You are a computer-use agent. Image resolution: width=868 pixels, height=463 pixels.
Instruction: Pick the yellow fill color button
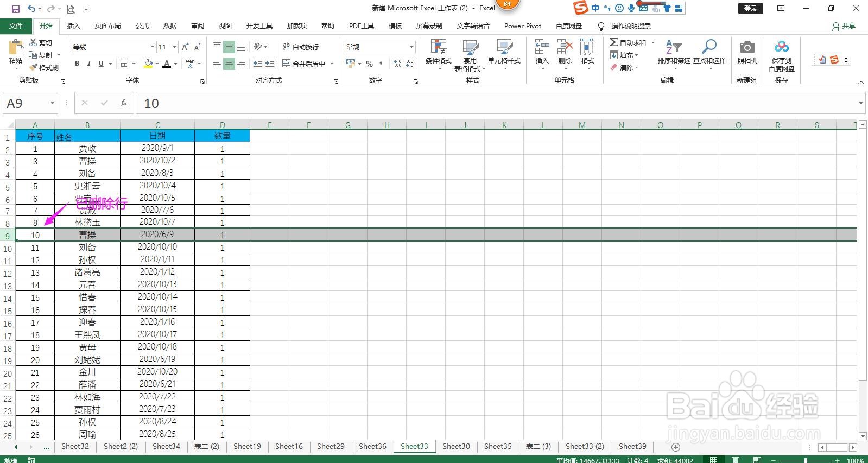point(148,64)
